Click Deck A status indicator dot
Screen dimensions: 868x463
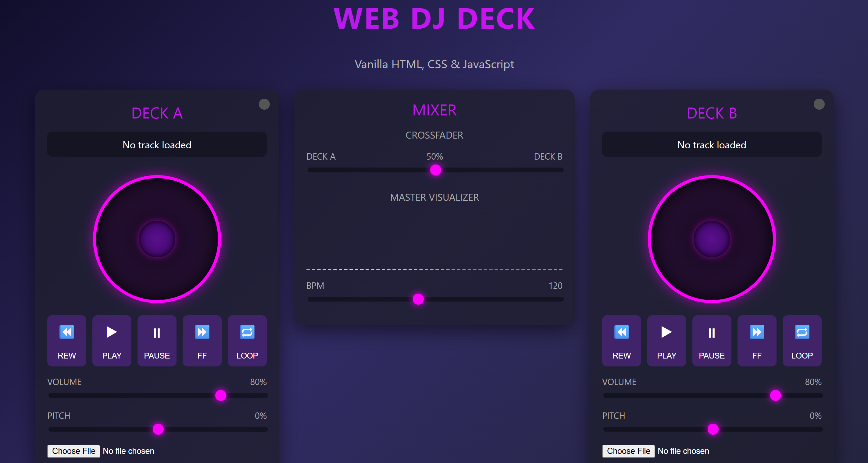(264, 104)
